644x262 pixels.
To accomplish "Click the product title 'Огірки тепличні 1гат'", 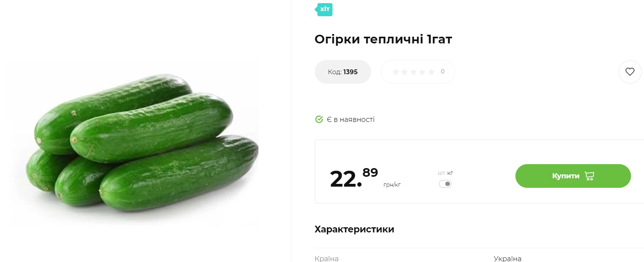I will 383,39.
